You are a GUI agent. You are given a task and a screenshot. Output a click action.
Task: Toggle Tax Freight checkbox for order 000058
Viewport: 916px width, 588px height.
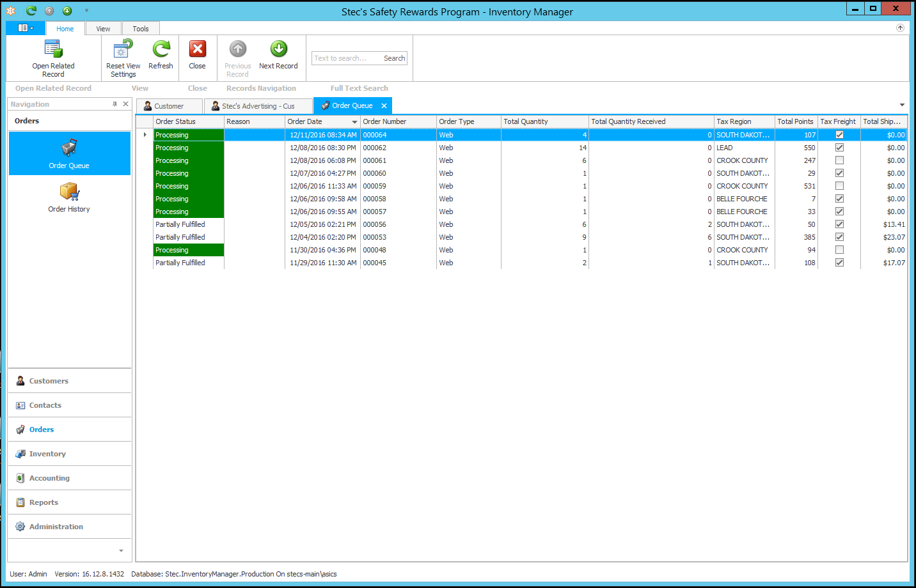(839, 199)
